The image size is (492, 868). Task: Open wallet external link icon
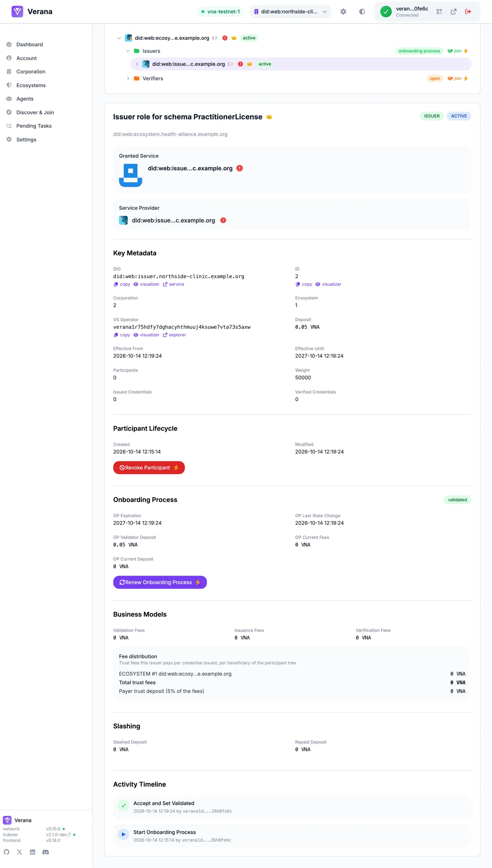454,11
